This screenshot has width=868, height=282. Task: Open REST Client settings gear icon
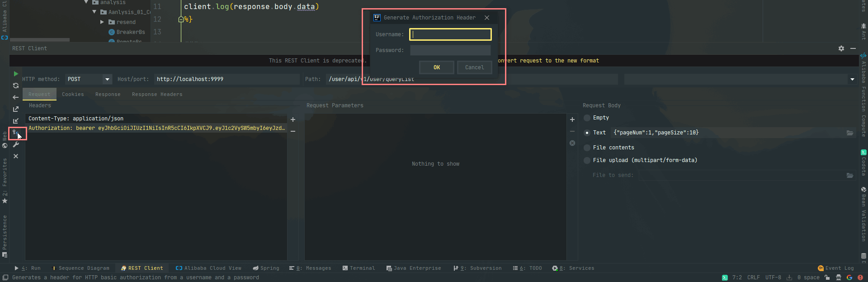click(841, 48)
